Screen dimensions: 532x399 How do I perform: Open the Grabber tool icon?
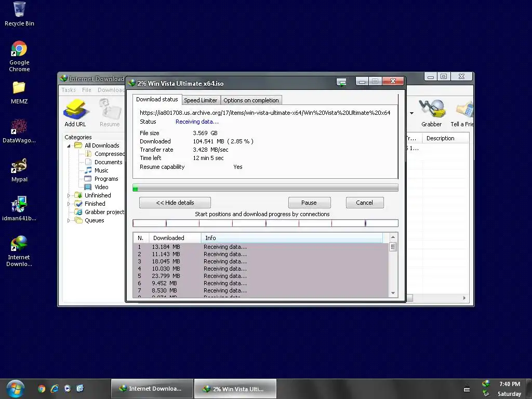pos(431,113)
